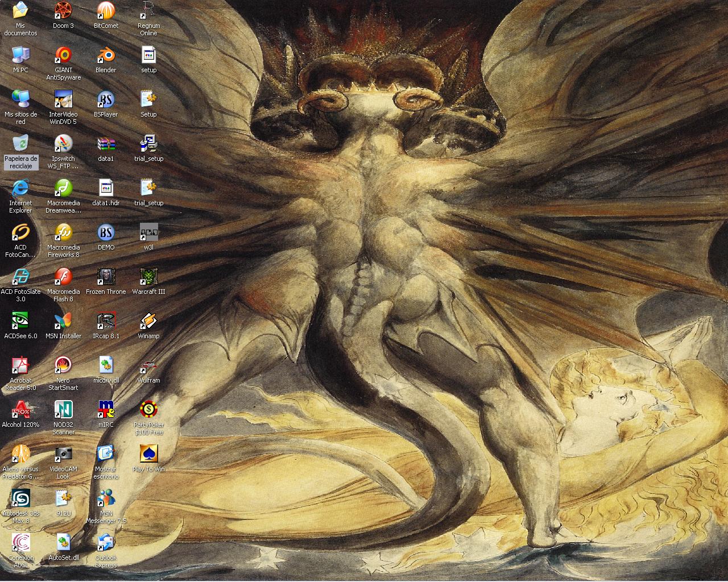Image resolution: width=728 pixels, height=582 pixels.
Task: Open GIANT AntiSpyware shortcut
Action: coord(63,55)
